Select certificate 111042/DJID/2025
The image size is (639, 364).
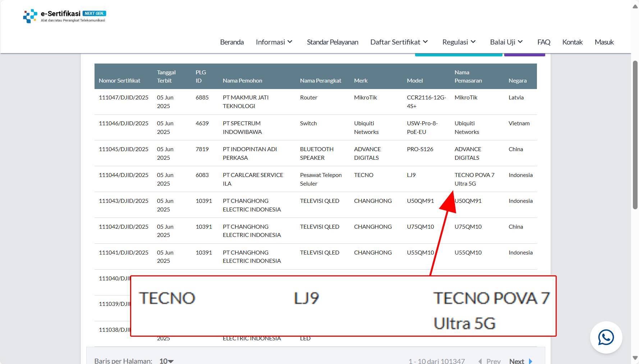[123, 227]
